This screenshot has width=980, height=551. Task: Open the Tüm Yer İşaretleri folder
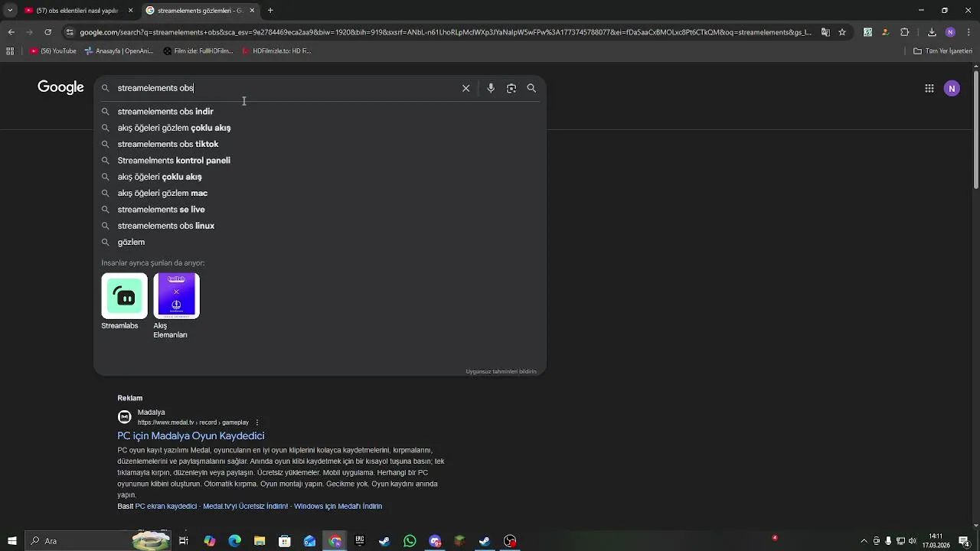[942, 51]
